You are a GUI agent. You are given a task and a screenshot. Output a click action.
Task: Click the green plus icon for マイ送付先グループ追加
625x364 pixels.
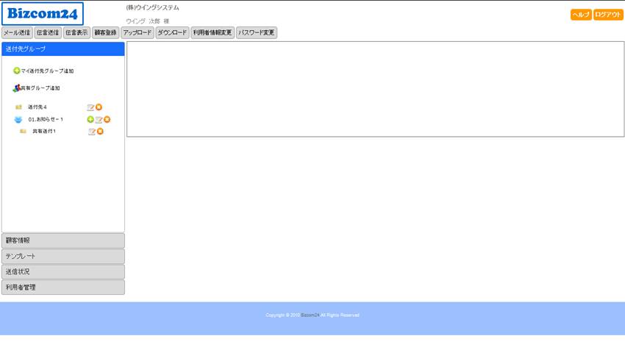(16, 71)
